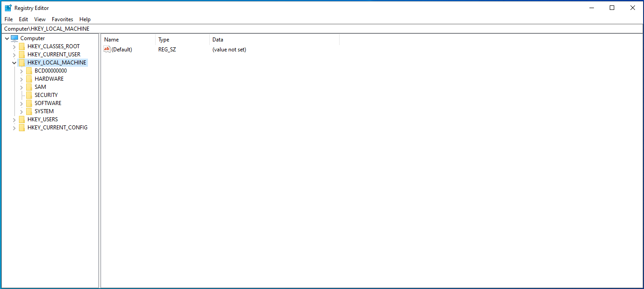This screenshot has width=644, height=289.
Task: Select the SOFTWARE key label
Action: [x=48, y=103]
